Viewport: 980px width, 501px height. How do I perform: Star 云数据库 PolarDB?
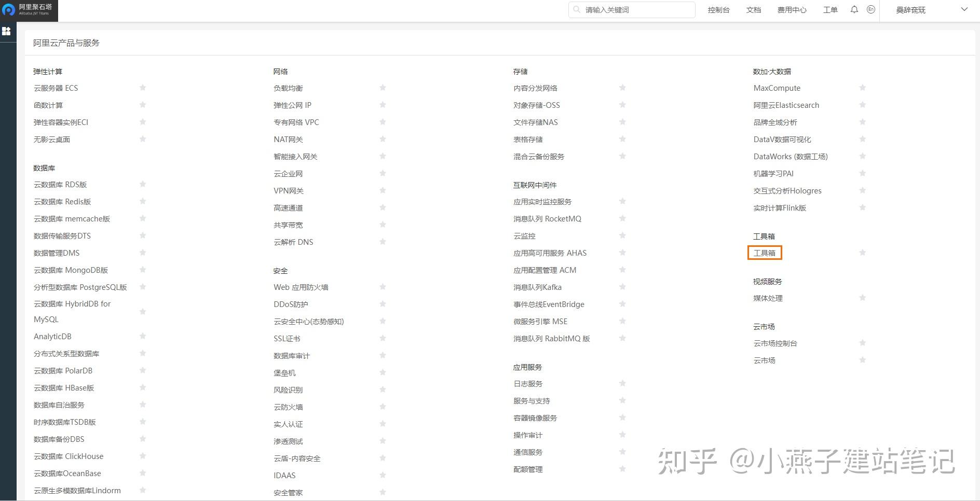tap(143, 370)
